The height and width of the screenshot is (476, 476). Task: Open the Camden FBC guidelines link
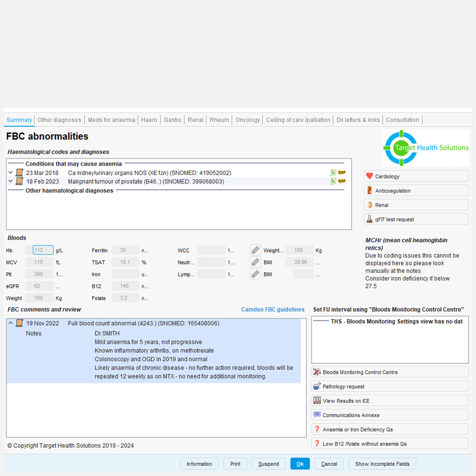click(273, 310)
